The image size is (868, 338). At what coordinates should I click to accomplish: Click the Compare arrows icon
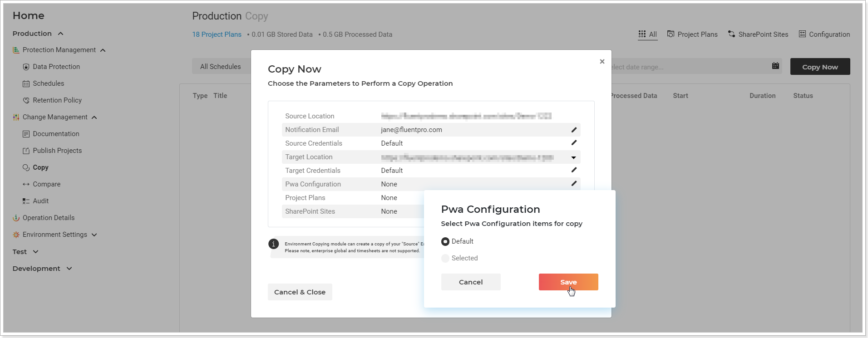26,184
